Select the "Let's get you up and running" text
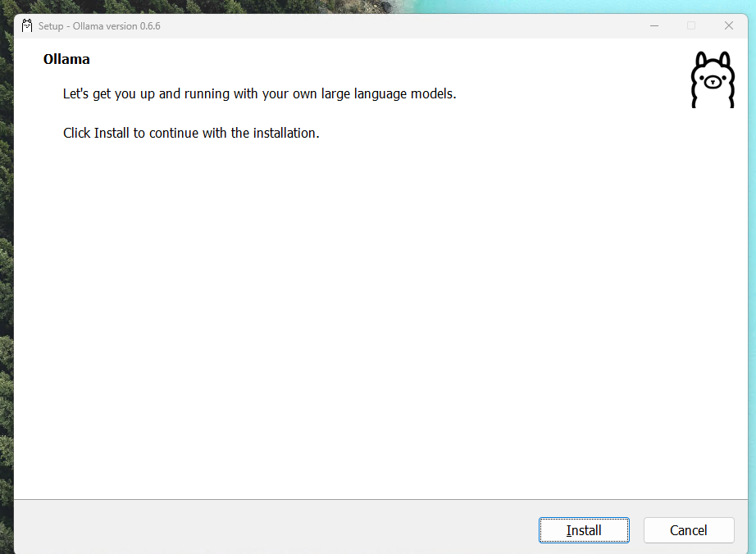 pos(259,93)
